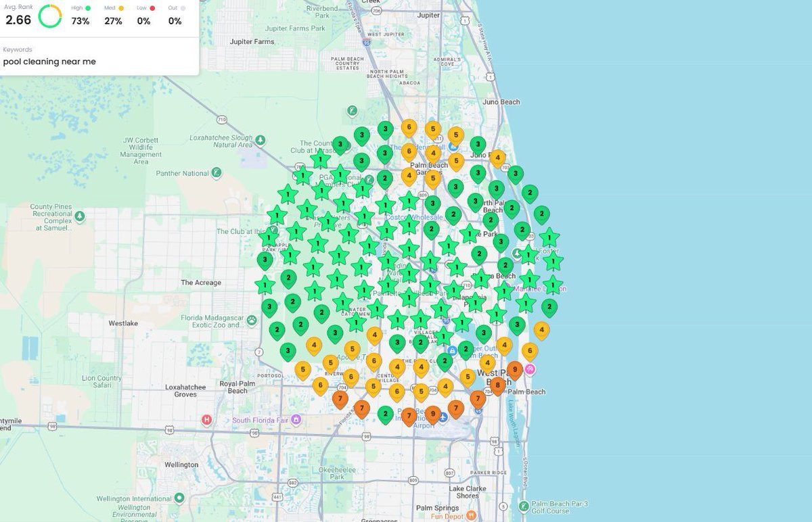Click JW Corbett Wildlife Management Area label
812x522 pixels.
[x=141, y=151]
